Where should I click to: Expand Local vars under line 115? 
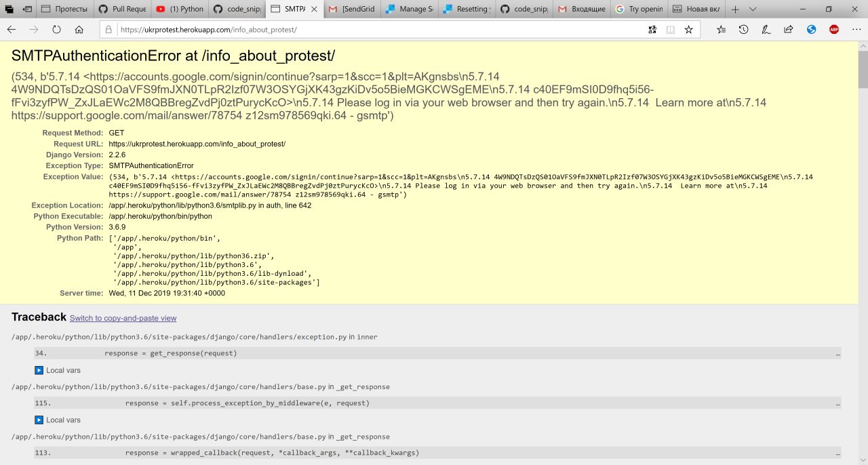[x=58, y=420]
